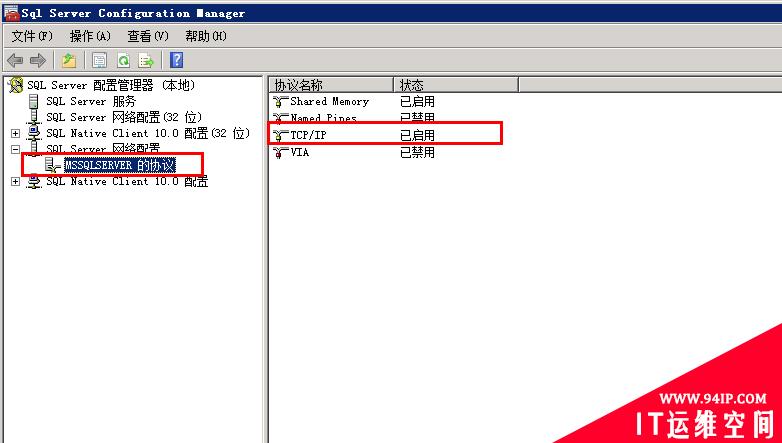The width and height of the screenshot is (782, 443).
Task: Open the 查看(V) menu
Action: [148, 36]
